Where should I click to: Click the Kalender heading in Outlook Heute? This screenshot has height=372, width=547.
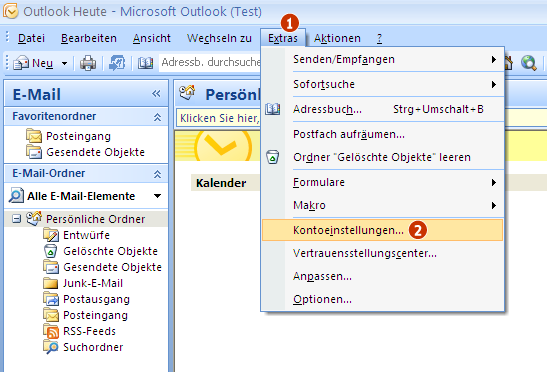pos(221,183)
